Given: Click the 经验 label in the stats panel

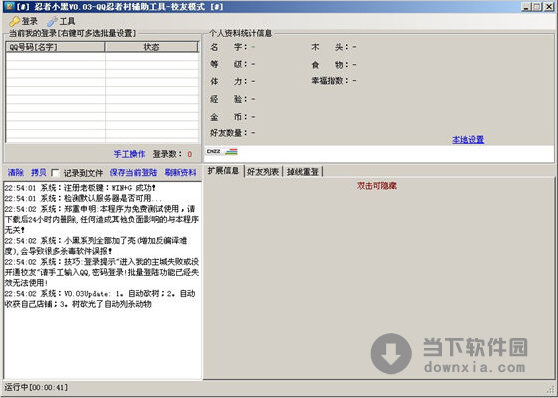Looking at the screenshot, I should tap(228, 99).
